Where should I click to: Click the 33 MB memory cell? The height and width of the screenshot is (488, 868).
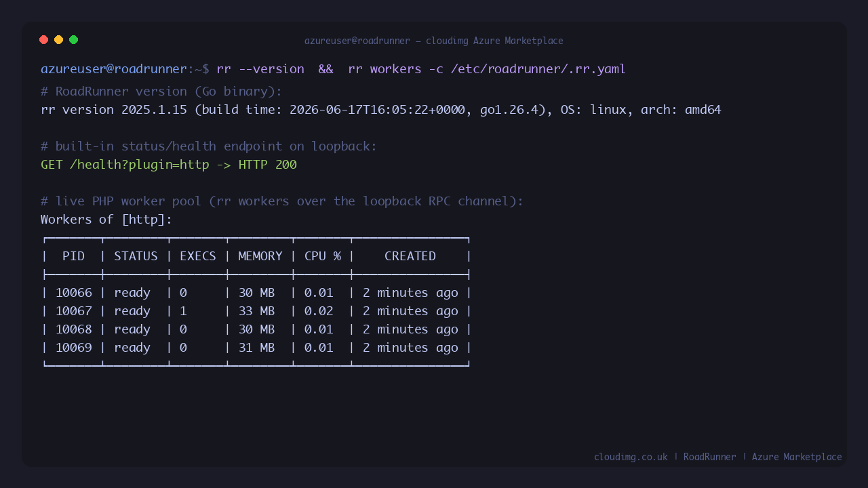(x=256, y=311)
